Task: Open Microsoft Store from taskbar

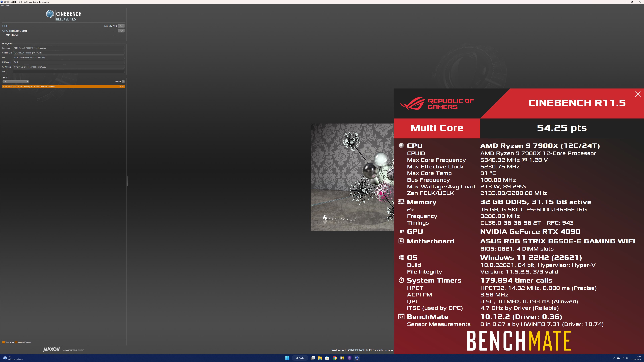Action: click(327, 358)
